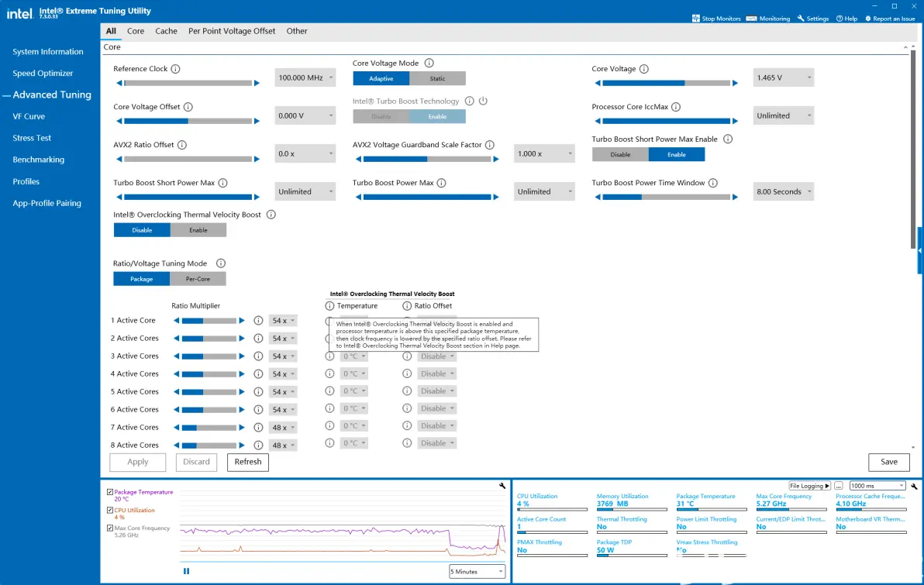This screenshot has height=585, width=924.
Task: Click the Turbo Boost Power Time Window info icon
Action: (x=713, y=183)
